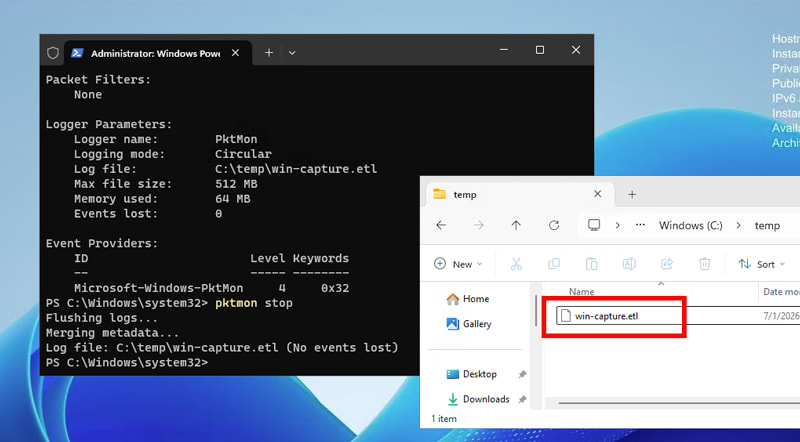Navigate back with the left arrow
This screenshot has height=442, width=800.
[x=441, y=225]
